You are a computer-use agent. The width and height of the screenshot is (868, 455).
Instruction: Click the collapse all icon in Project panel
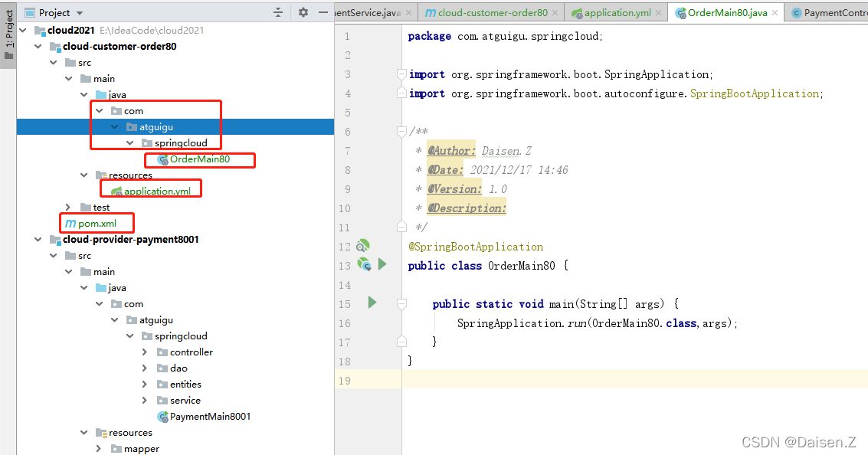pyautogui.click(x=278, y=12)
